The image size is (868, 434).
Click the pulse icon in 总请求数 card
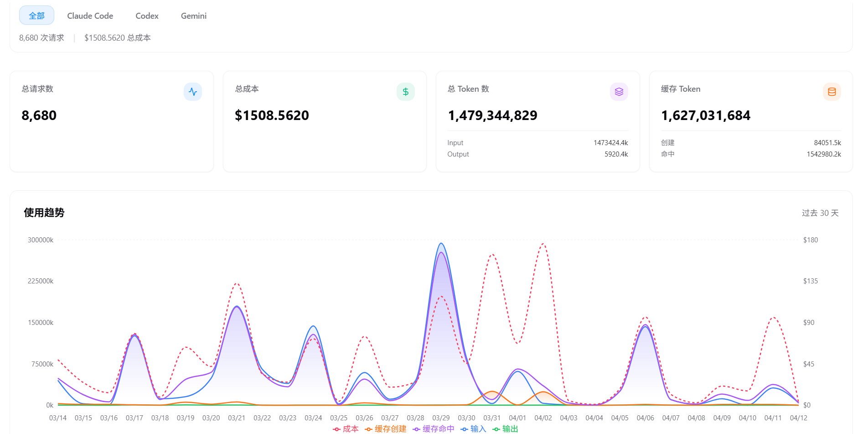[193, 92]
